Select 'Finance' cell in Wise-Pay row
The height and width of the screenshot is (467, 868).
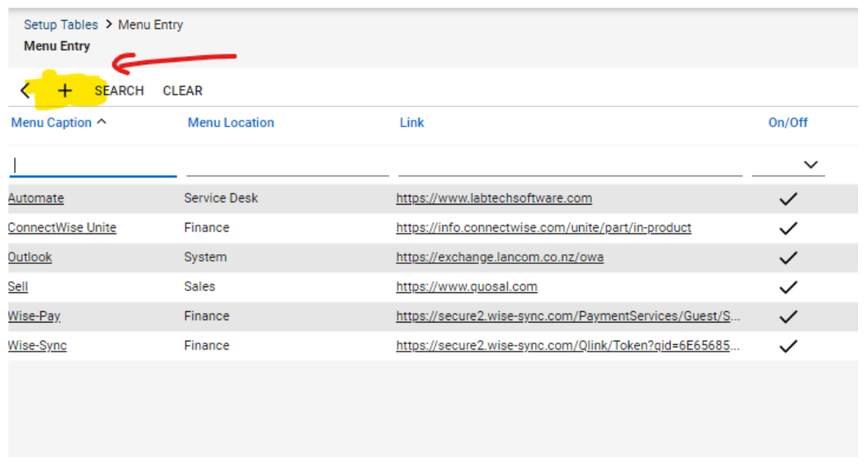(x=206, y=316)
